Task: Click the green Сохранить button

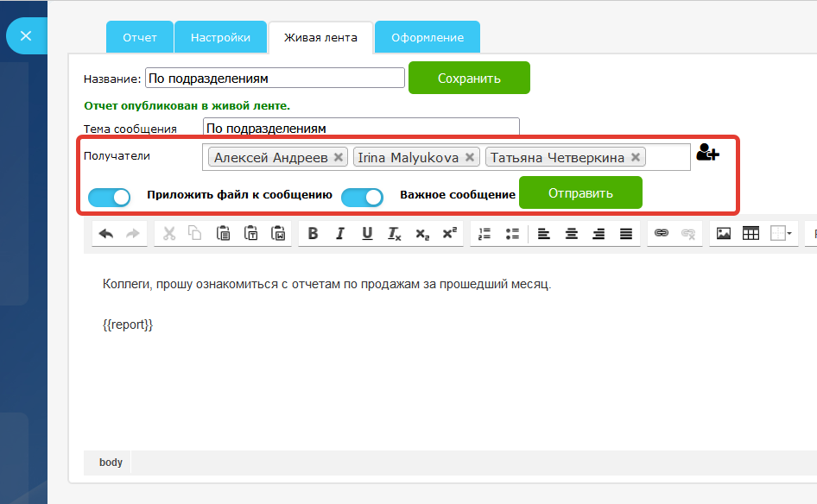Action: pyautogui.click(x=469, y=78)
